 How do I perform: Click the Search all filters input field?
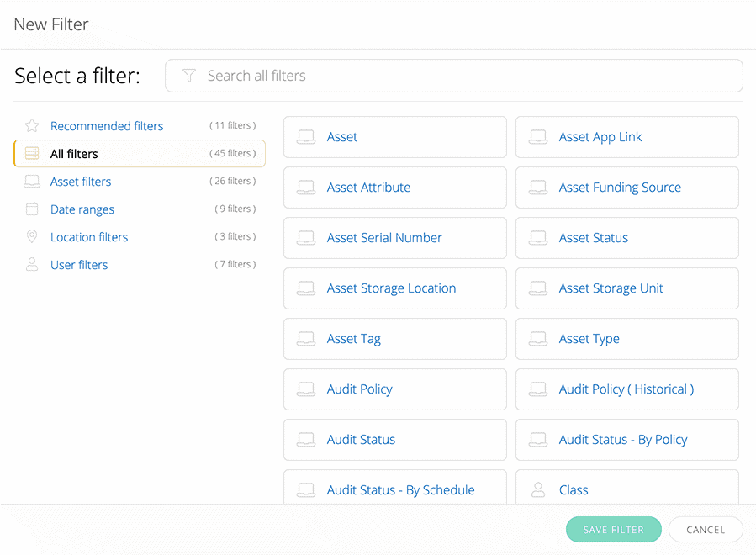(x=454, y=76)
